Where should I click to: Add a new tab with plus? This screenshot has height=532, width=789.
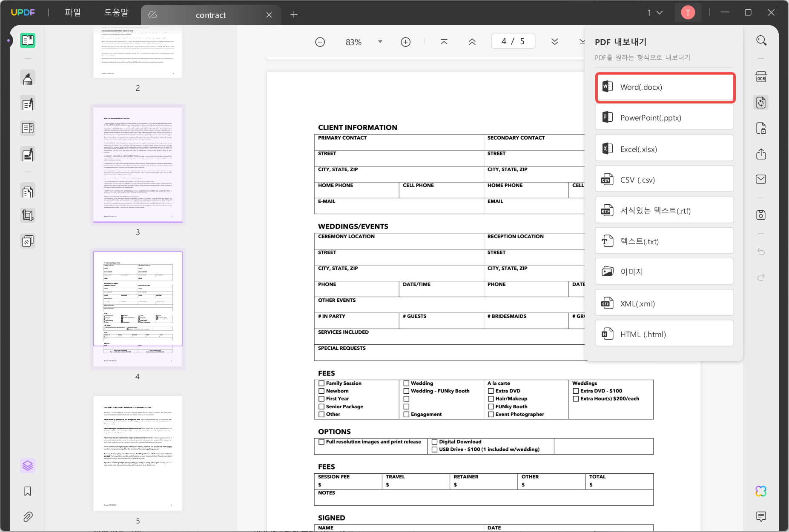pyautogui.click(x=294, y=15)
